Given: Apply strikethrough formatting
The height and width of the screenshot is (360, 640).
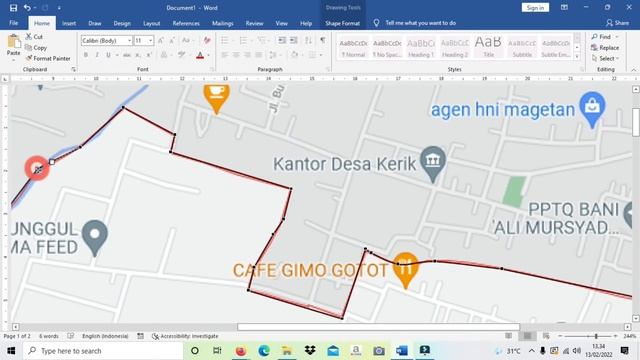Looking at the screenshot, I should (127, 55).
